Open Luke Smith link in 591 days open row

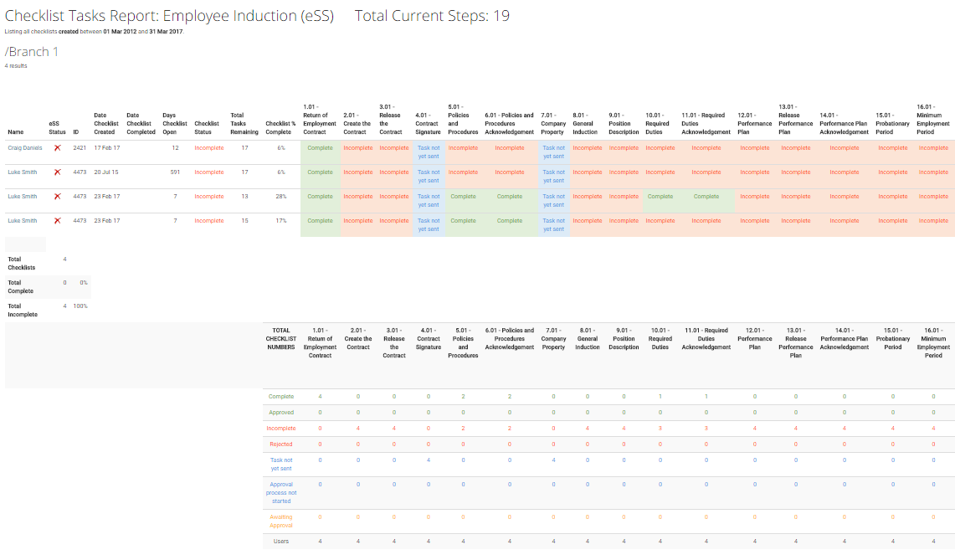point(23,172)
